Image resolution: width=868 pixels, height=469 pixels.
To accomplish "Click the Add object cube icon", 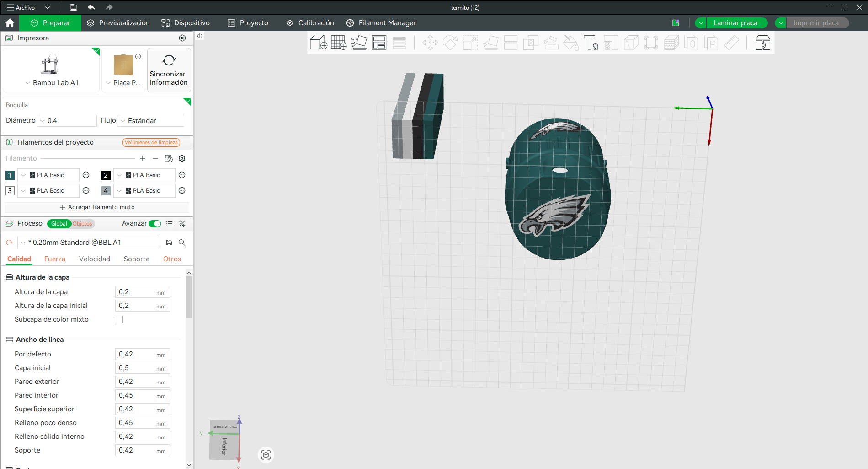I will coord(318,43).
